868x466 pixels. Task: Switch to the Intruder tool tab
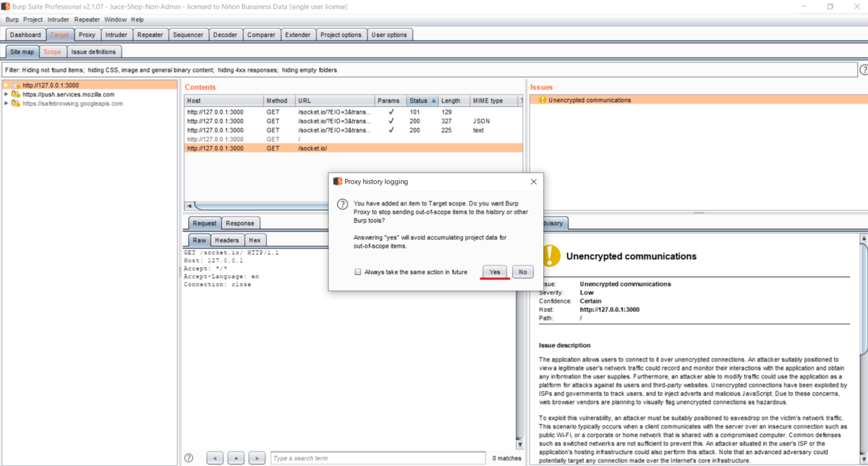116,35
